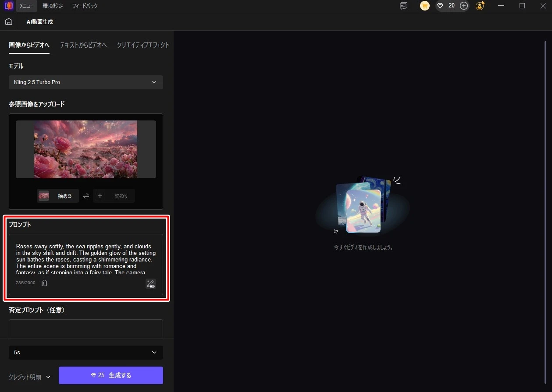Image resolution: width=552 pixels, height=392 pixels.
Task: Open the user account profile icon
Action: click(x=480, y=6)
